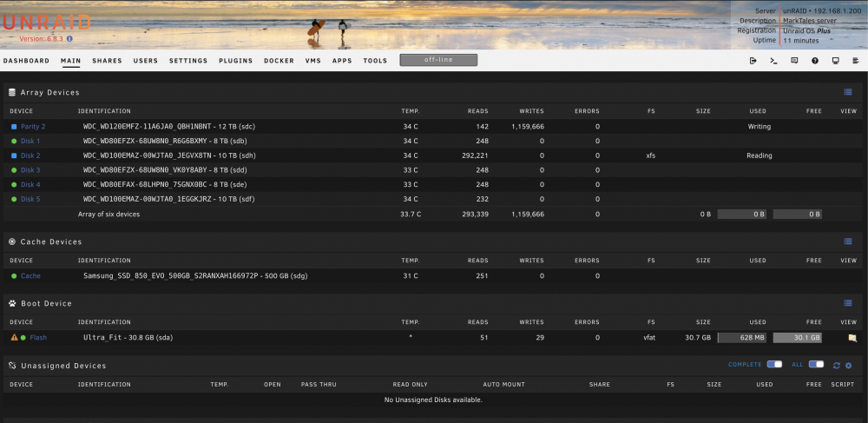Click the 1,159,666 writes value for Parity 2

point(528,127)
